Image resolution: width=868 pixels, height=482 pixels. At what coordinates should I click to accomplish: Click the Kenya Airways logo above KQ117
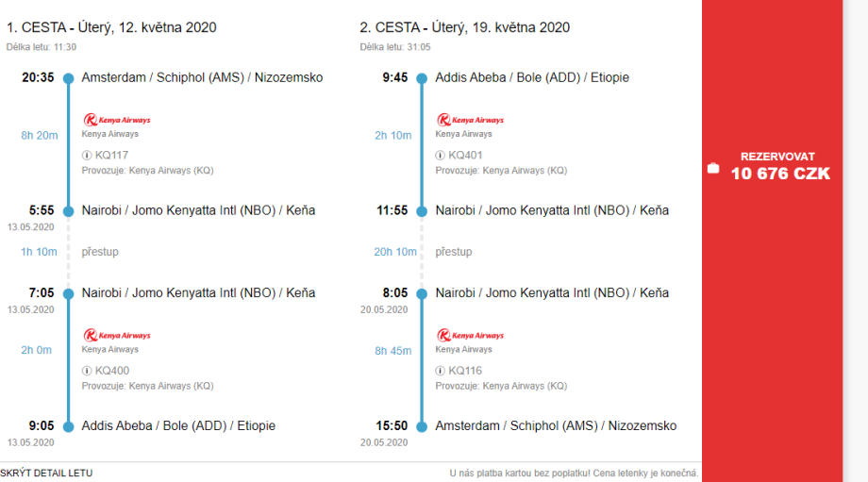(117, 120)
